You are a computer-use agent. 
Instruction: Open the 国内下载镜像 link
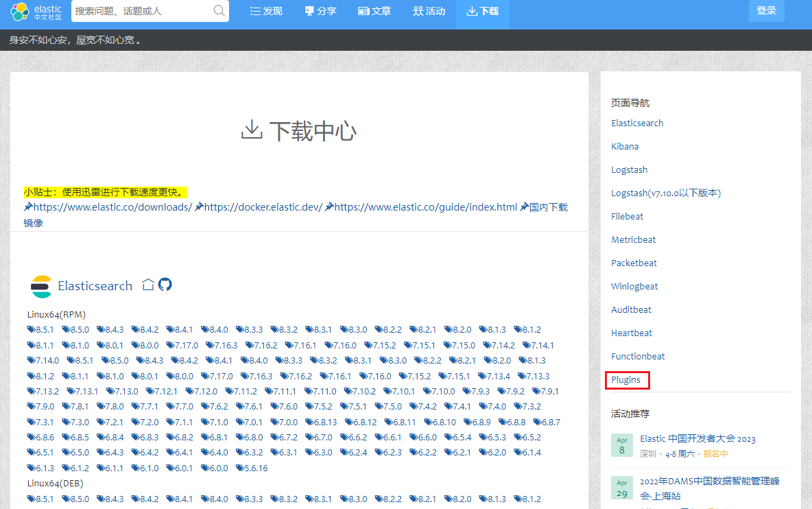pos(549,207)
